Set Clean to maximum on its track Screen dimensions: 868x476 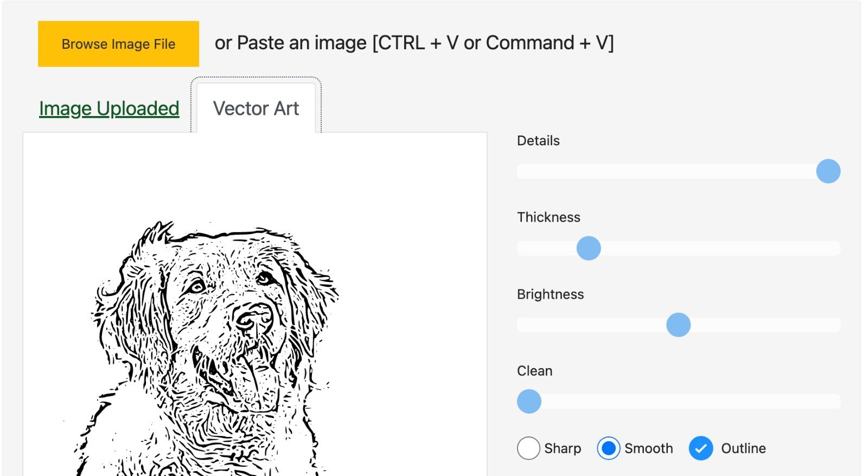click(838, 402)
